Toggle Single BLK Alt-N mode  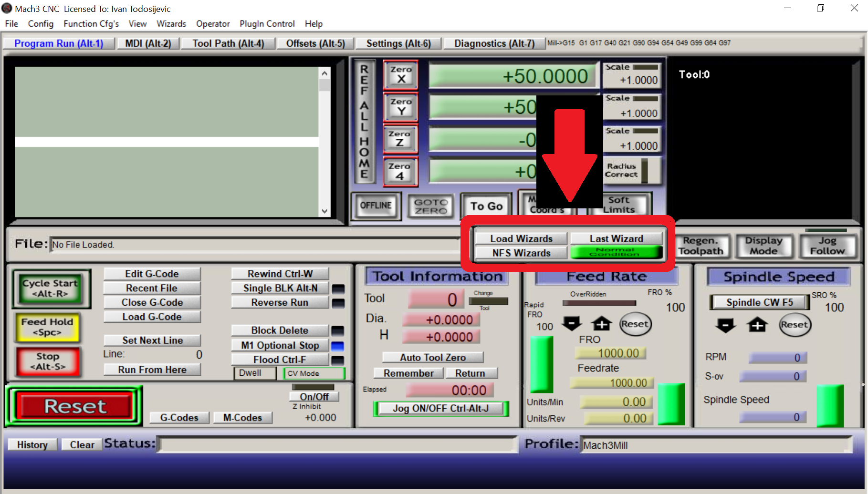[x=280, y=288]
